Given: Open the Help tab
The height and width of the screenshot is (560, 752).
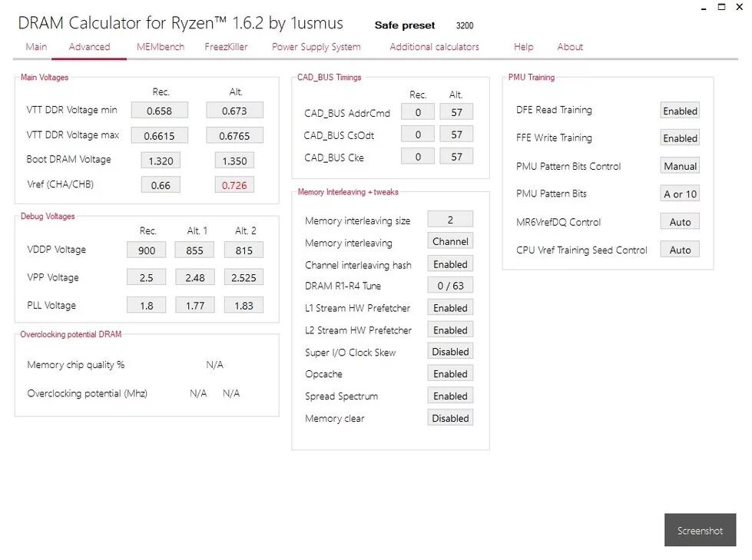Looking at the screenshot, I should coord(523,47).
